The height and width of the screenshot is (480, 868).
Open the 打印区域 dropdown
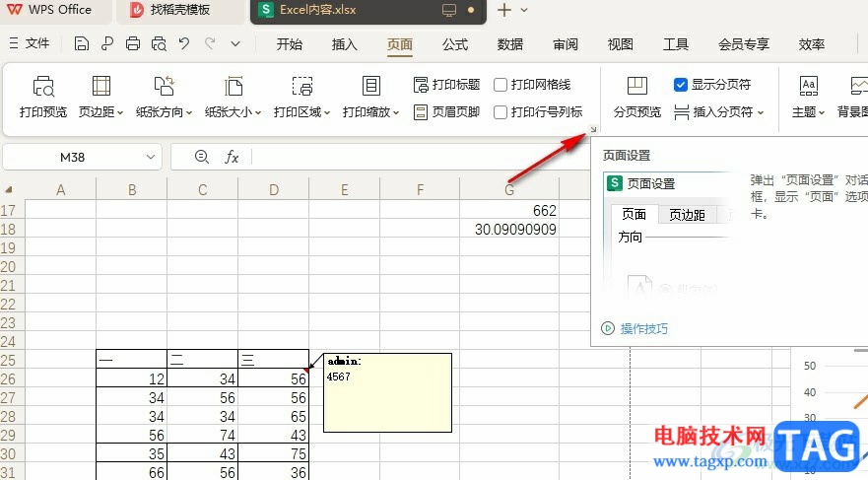pyautogui.click(x=302, y=97)
